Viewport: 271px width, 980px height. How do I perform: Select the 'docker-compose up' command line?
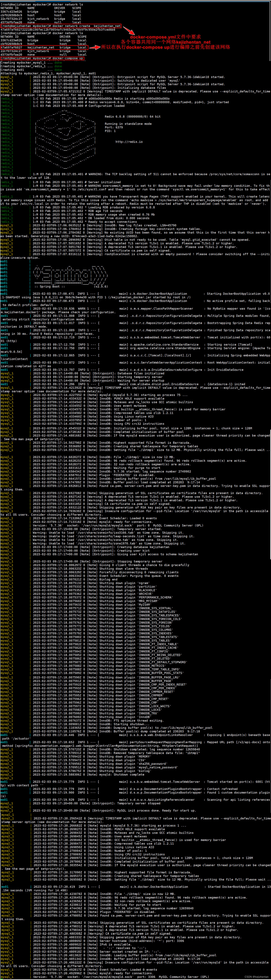click(42, 58)
